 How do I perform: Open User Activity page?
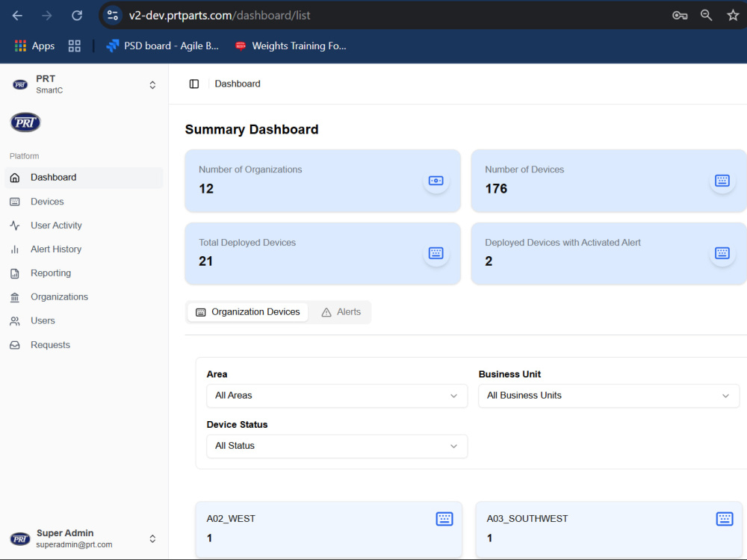(x=84, y=225)
